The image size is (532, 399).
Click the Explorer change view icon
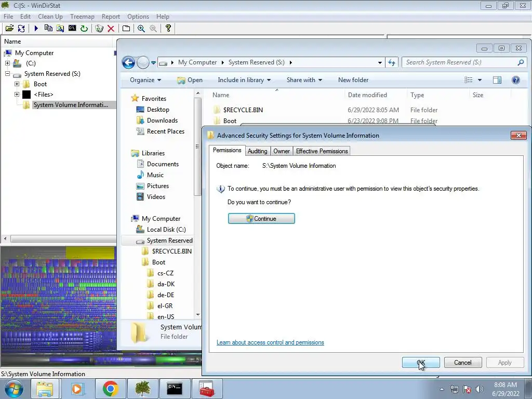point(469,80)
